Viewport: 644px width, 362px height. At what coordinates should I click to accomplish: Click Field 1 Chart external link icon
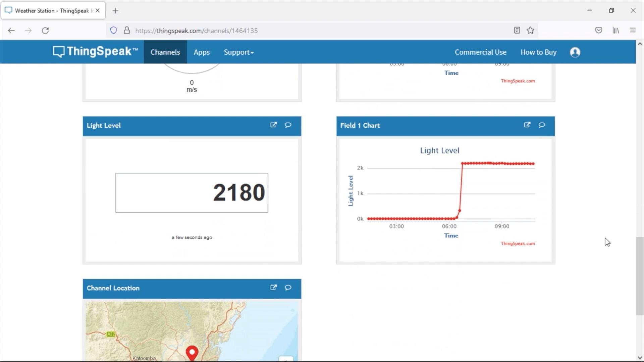point(527,125)
